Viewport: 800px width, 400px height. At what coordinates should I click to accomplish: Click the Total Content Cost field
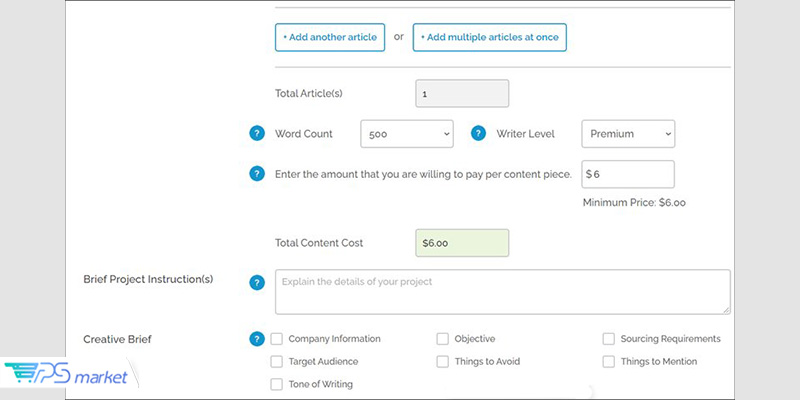point(462,243)
